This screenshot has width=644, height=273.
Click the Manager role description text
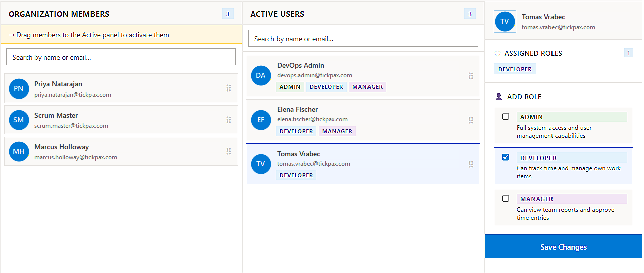coord(566,214)
